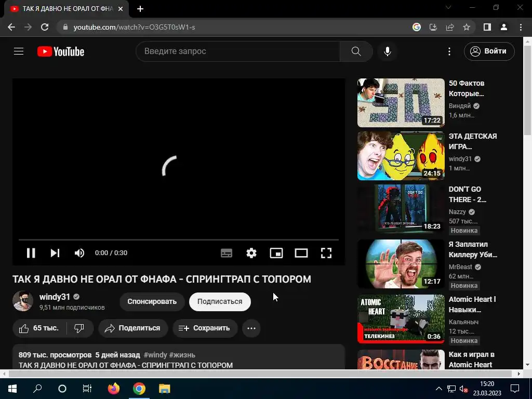532x399 pixels.
Task: Open MrBeast Я Заплатил Киллеру thumbnail
Action: tap(401, 264)
